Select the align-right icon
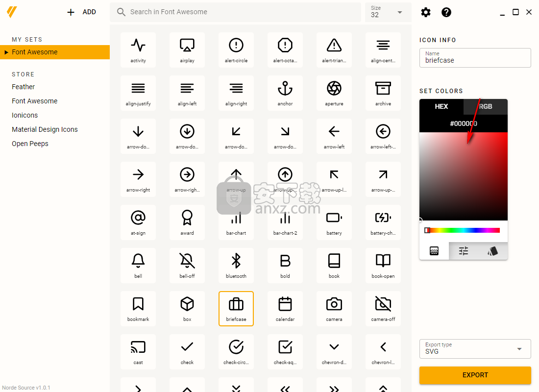 (x=236, y=93)
